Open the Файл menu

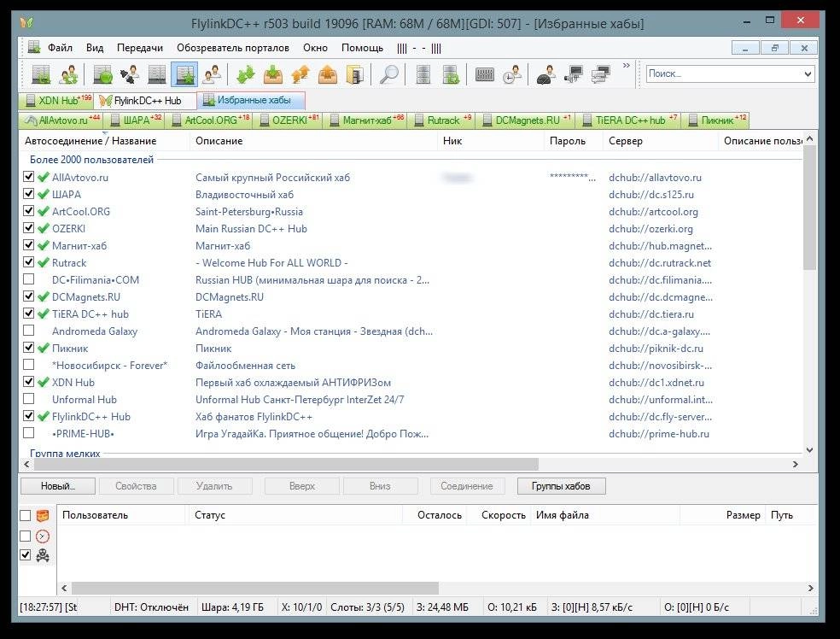point(60,48)
